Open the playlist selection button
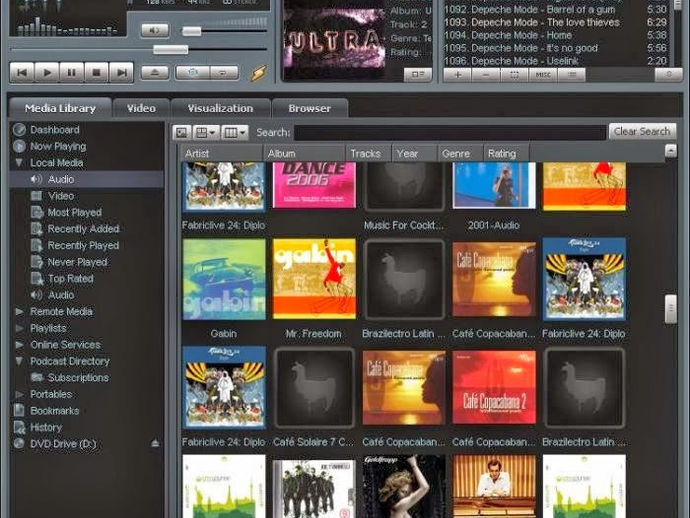The width and height of the screenshot is (690, 518). click(x=514, y=75)
